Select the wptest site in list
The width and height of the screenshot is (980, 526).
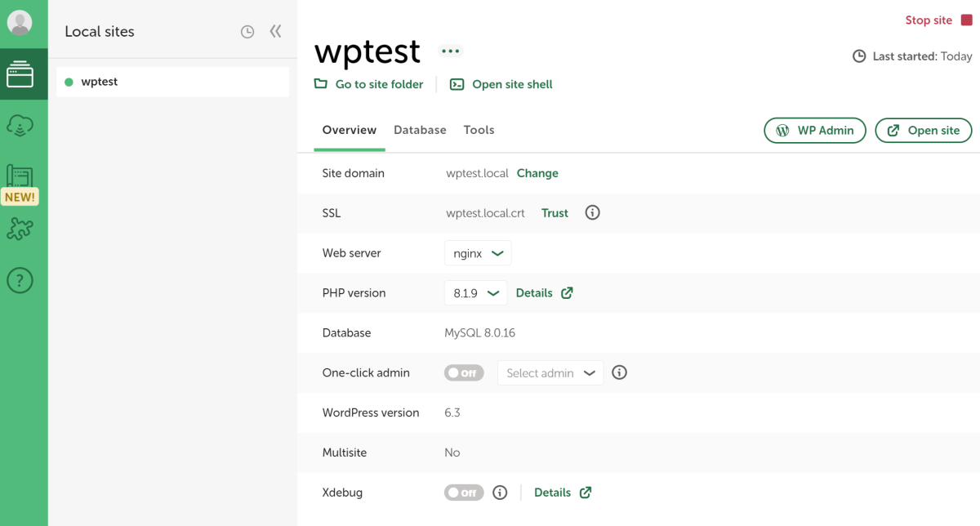coord(172,82)
